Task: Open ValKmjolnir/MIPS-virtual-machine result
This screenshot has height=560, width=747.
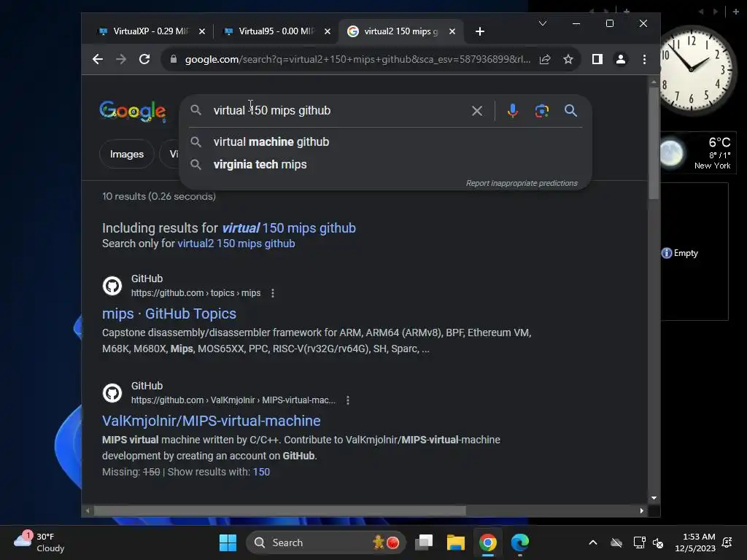Action: [x=211, y=421]
